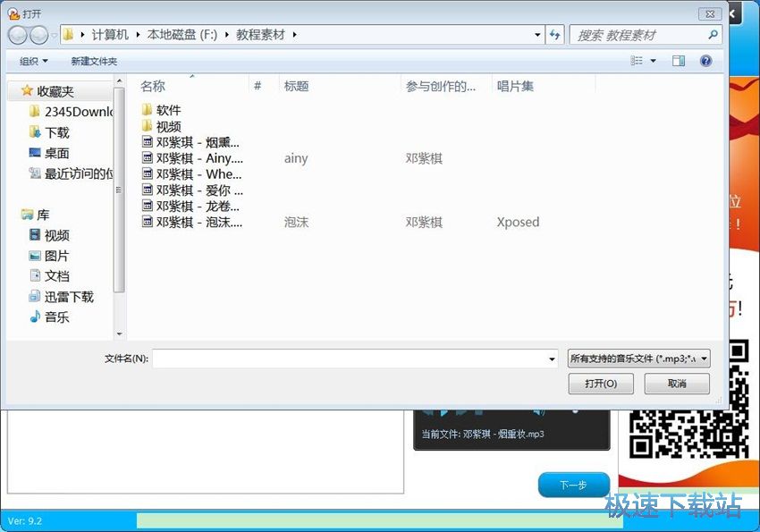The width and height of the screenshot is (760, 532).
Task: Select file 邓紫棋 - 爱你 ...
Action: [x=192, y=190]
